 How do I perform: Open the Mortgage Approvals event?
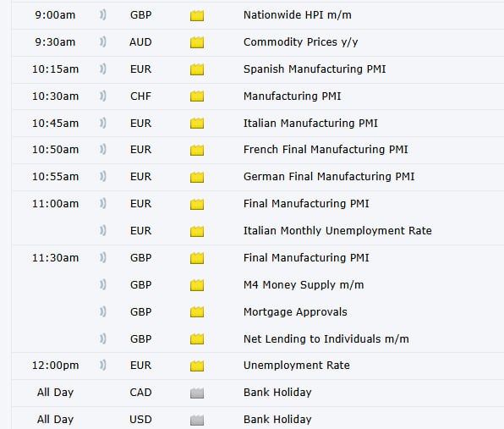tap(295, 312)
